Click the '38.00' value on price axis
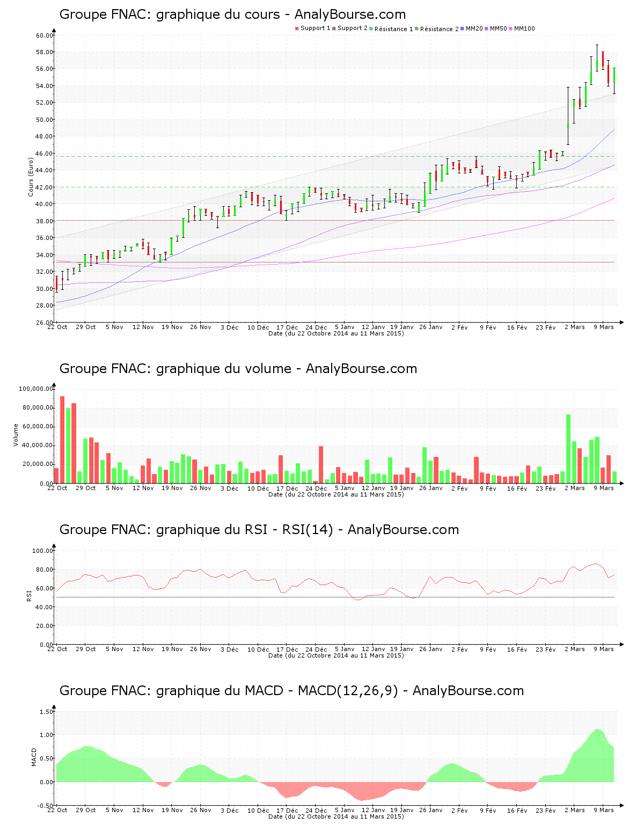This screenshot has height=832, width=644. coord(45,221)
